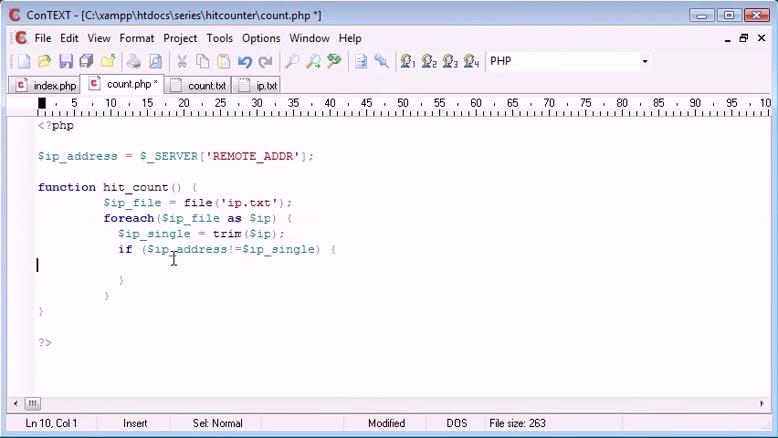Run user command 3 icon

click(450, 62)
